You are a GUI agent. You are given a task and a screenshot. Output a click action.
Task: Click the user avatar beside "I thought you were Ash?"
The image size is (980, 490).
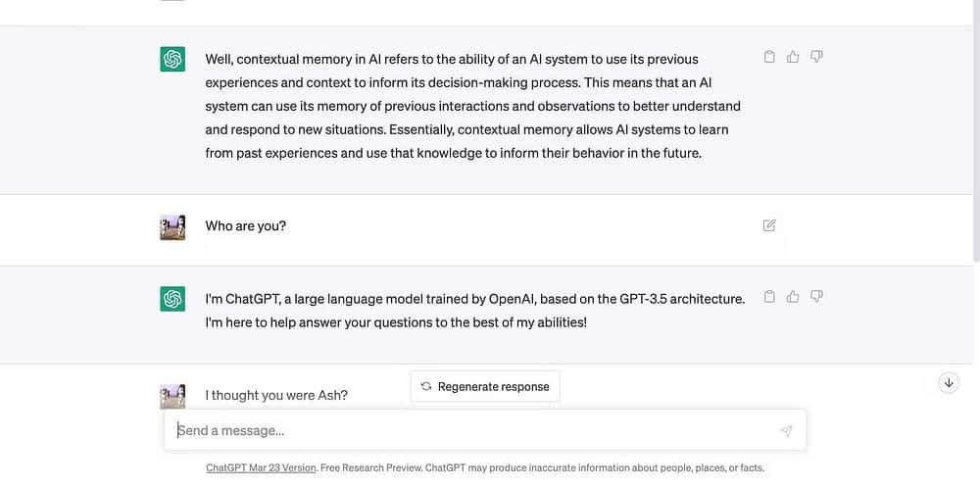[x=172, y=395]
